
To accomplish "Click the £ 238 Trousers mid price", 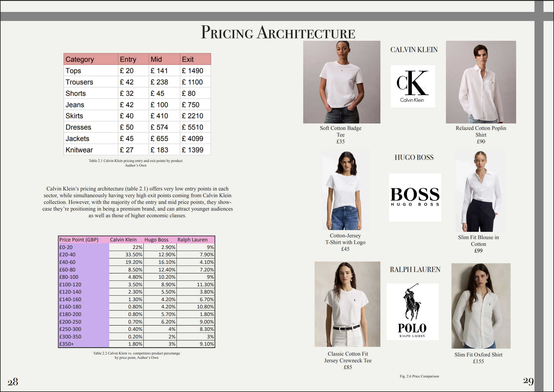I will [159, 82].
